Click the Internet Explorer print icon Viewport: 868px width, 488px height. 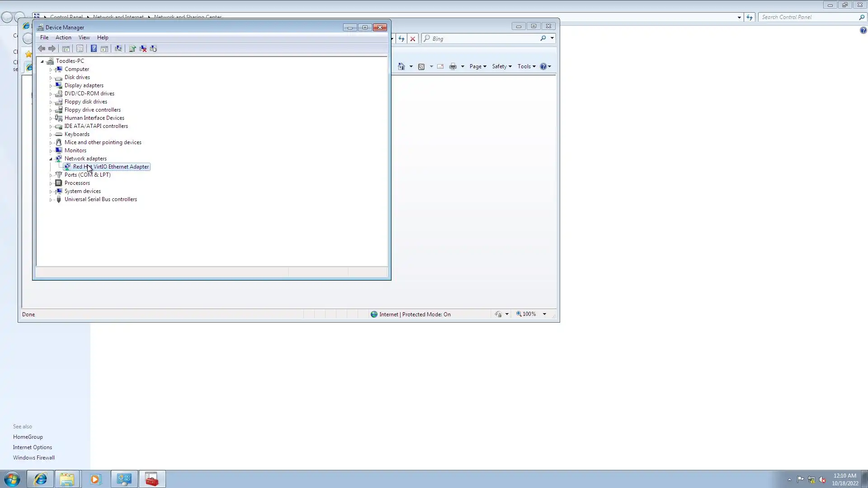coord(453,66)
